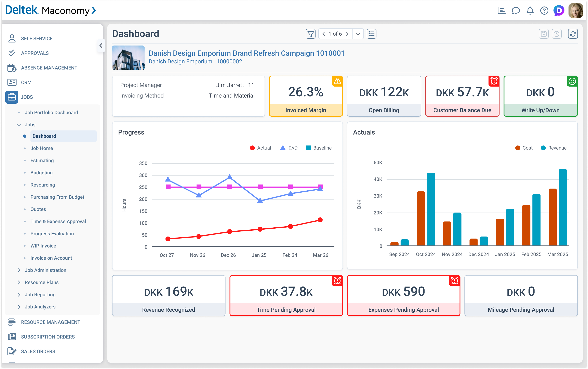Open the CRM section in the navigation

point(26,82)
